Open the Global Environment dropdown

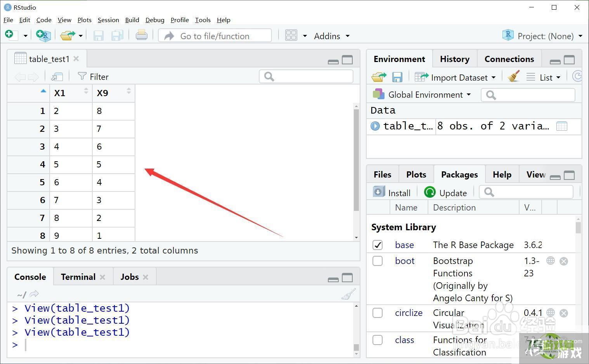click(x=422, y=95)
